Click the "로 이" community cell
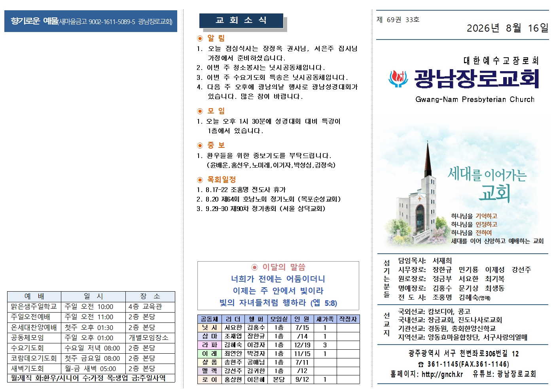The image size is (555, 392). 210,380
